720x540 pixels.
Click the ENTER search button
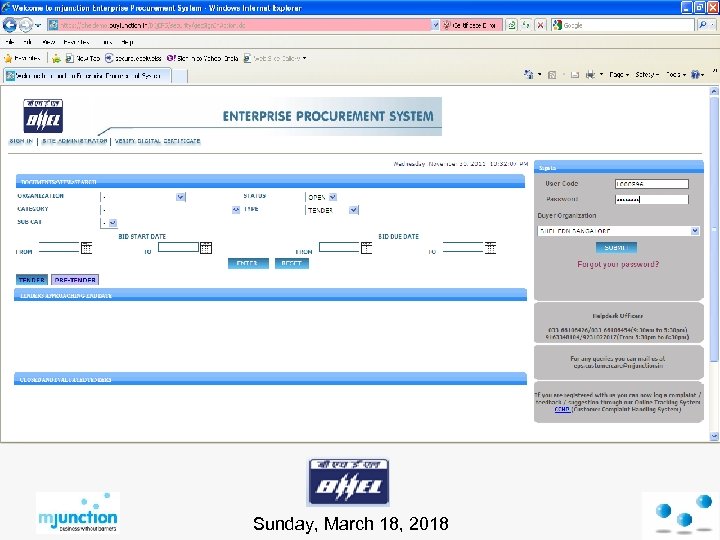coord(248,263)
